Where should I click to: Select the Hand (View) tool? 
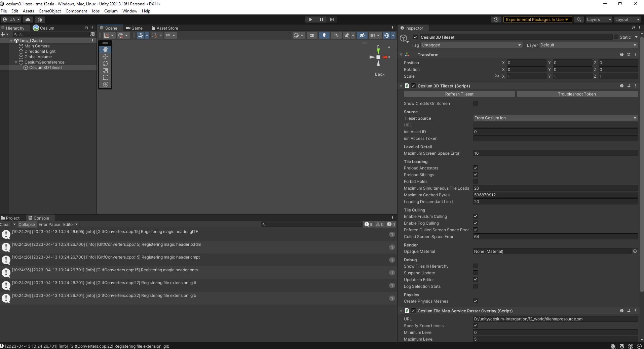click(105, 49)
